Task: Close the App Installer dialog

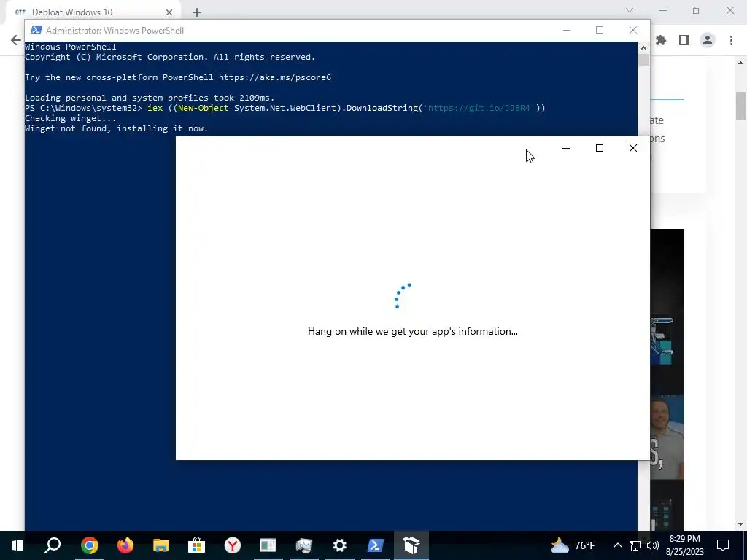Action: (x=633, y=148)
